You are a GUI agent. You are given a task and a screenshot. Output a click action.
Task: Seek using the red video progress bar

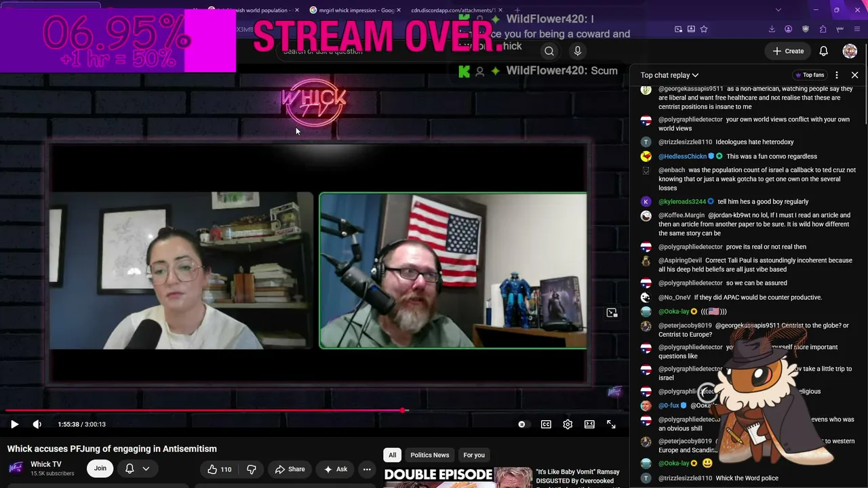click(x=315, y=411)
